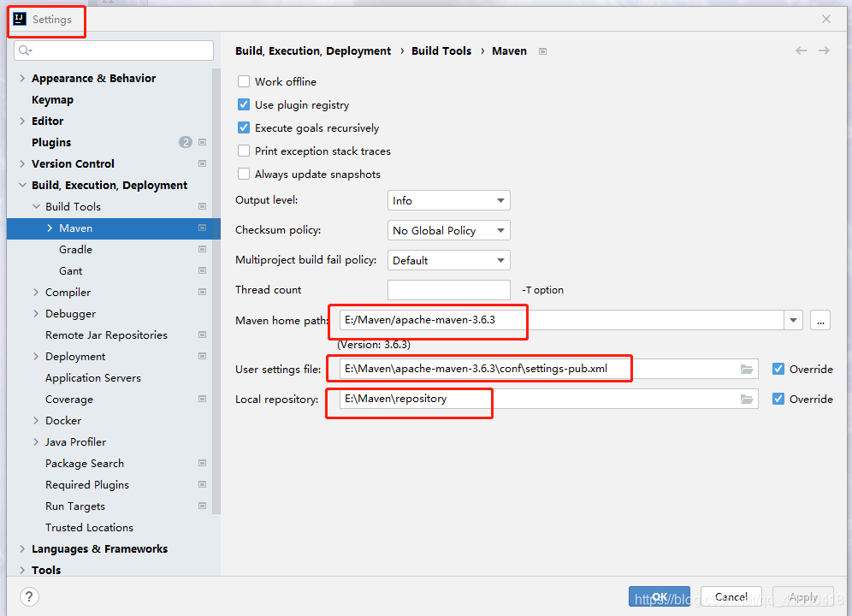The width and height of the screenshot is (852, 616).
Task: Open help with the question mark icon
Action: click(29, 596)
